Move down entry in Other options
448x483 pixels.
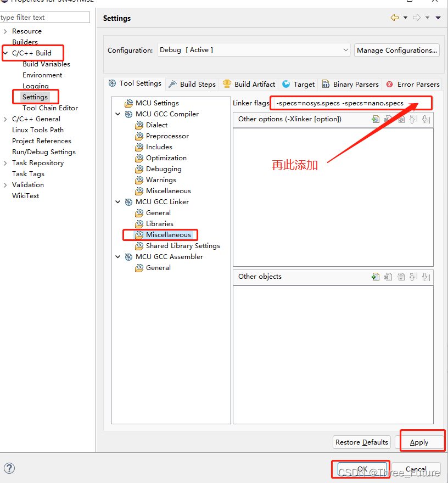(425, 119)
